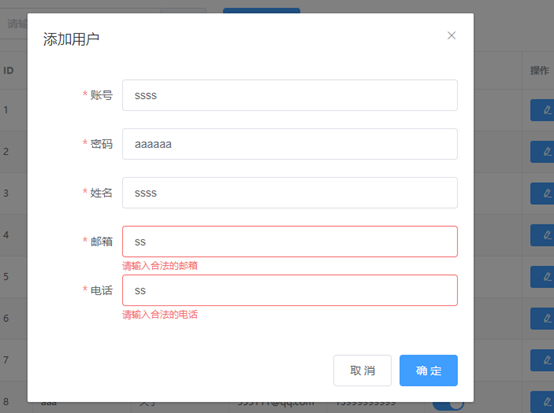Click the 邮箱 input field with error
This screenshot has height=413, width=554.
pyautogui.click(x=290, y=241)
